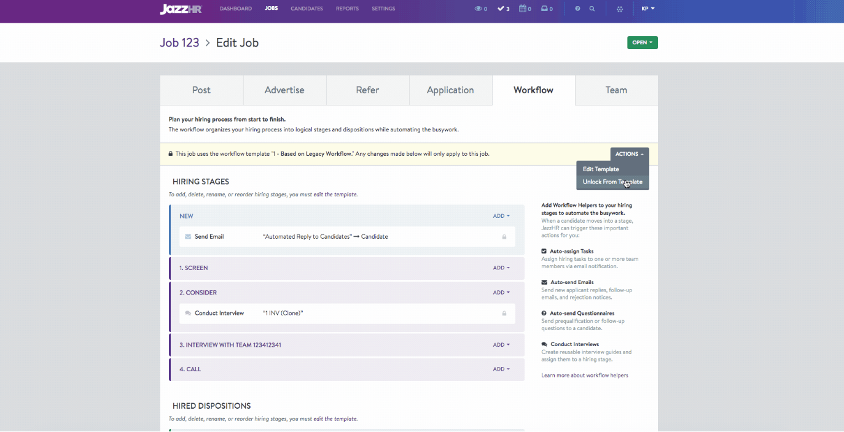Open the KP user account dropdown
The width and height of the screenshot is (844, 432).
coord(648,9)
